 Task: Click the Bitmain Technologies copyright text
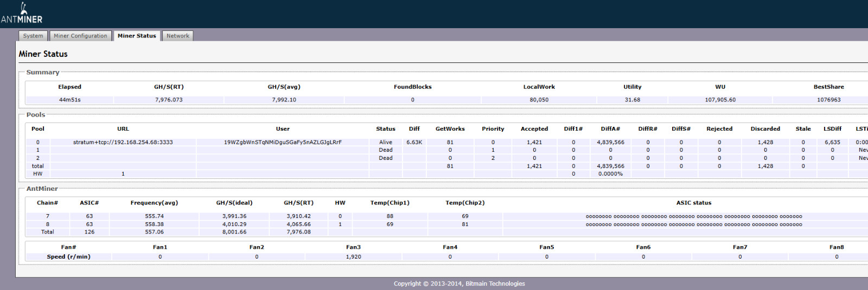459,283
